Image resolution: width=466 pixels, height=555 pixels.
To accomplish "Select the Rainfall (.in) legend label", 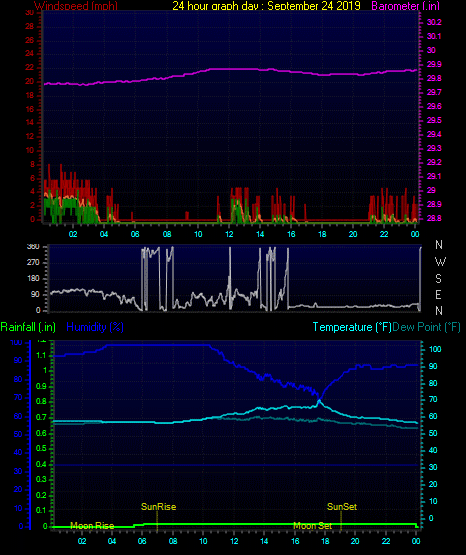I will (28, 327).
